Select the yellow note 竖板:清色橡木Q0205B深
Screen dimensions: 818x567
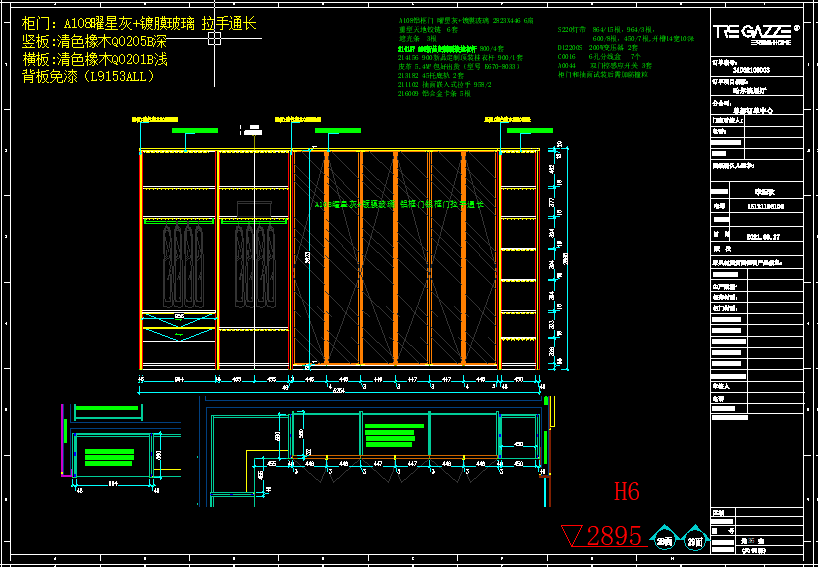[x=94, y=42]
